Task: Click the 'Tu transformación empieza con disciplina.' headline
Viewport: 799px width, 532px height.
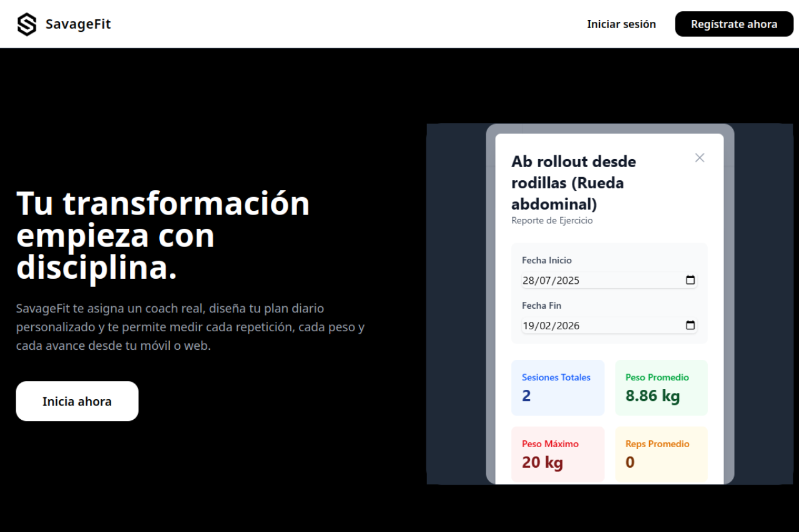Action: coord(163,236)
